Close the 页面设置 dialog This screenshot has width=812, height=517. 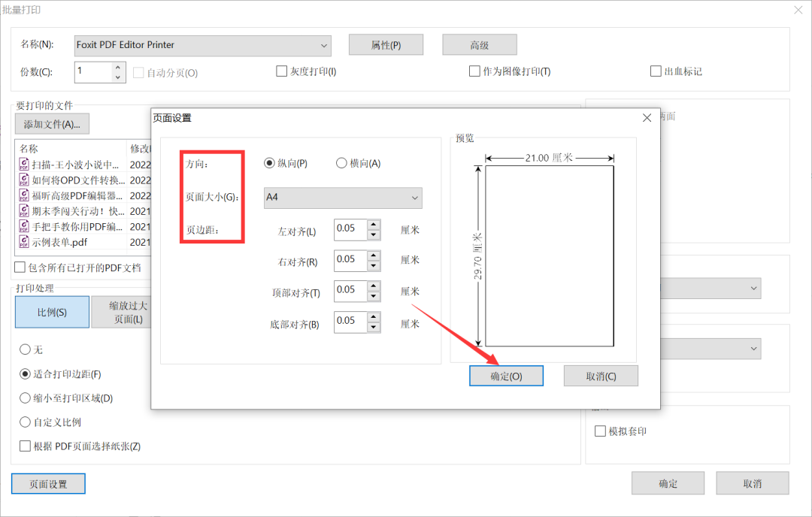[647, 118]
